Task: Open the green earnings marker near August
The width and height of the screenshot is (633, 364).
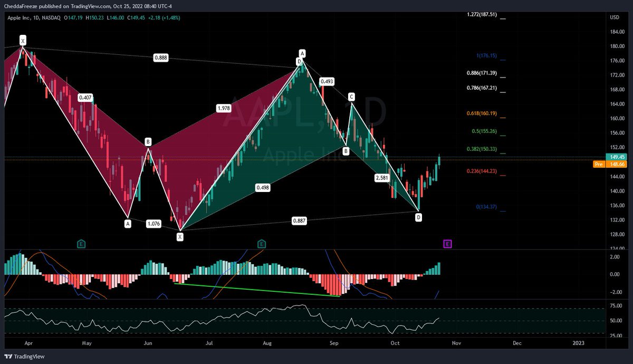Action: 262,244
